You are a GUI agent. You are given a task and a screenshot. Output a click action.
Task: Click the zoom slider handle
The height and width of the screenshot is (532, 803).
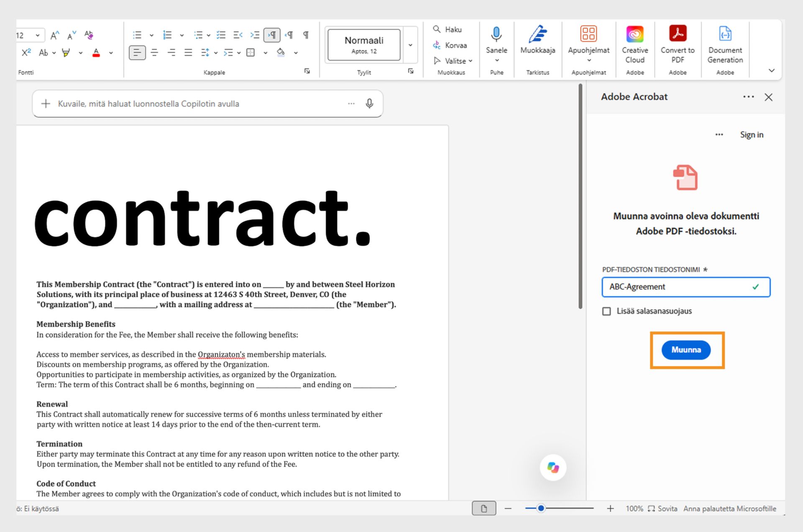pos(541,509)
